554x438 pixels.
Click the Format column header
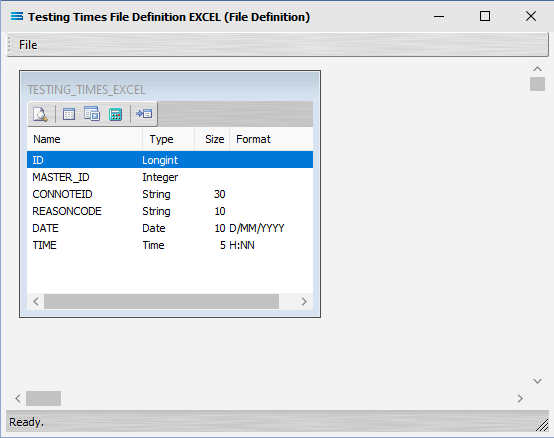click(x=271, y=139)
